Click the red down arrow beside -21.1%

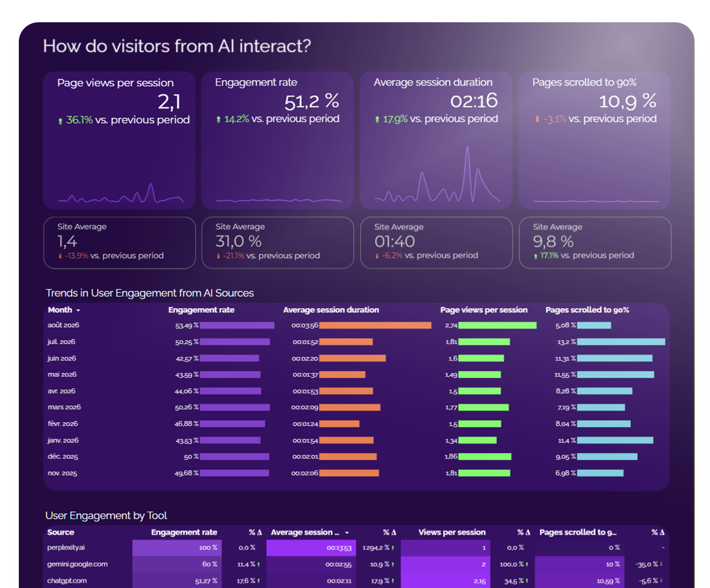pos(218,256)
